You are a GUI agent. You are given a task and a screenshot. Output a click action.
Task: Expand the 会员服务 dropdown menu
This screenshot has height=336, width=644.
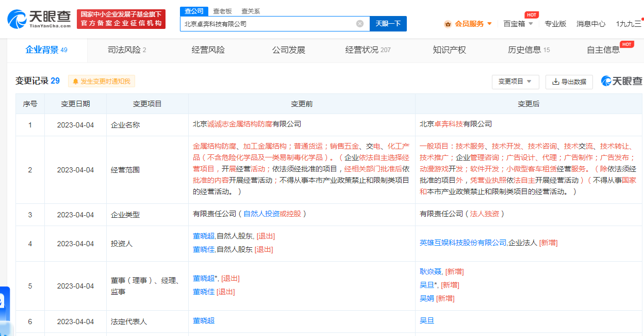[x=468, y=24]
